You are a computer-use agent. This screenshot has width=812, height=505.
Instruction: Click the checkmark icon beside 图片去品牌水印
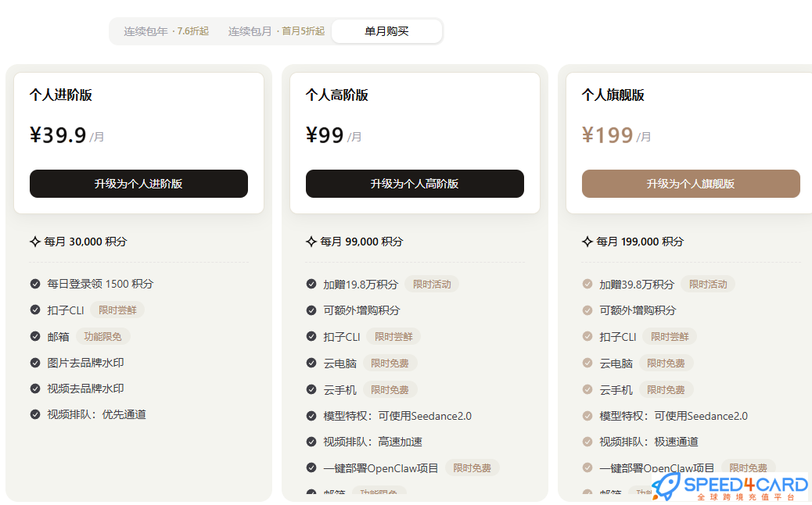(x=34, y=363)
